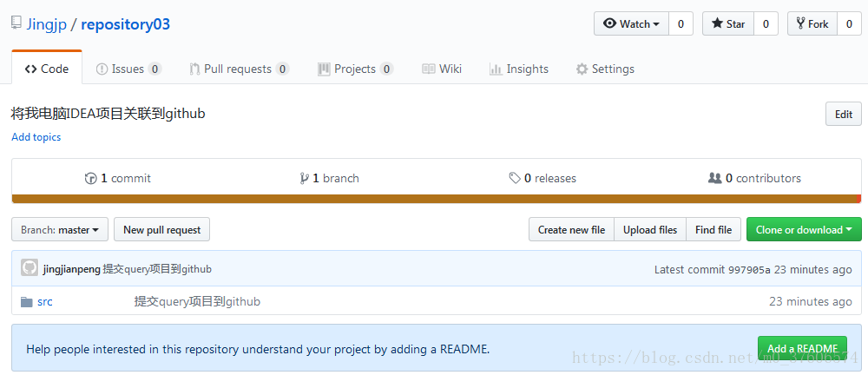The image size is (868, 375).
Task: Open the src row commit message
Action: (x=197, y=302)
